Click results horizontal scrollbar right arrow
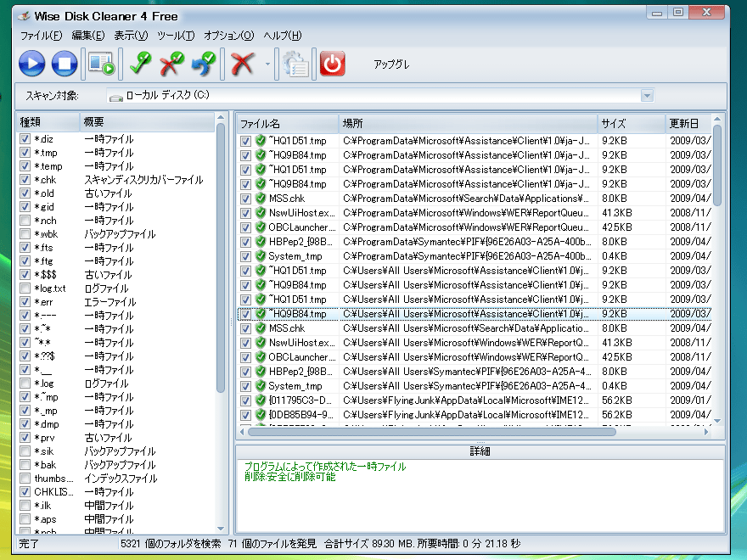Image resolution: width=747 pixels, height=560 pixels. tap(706, 432)
